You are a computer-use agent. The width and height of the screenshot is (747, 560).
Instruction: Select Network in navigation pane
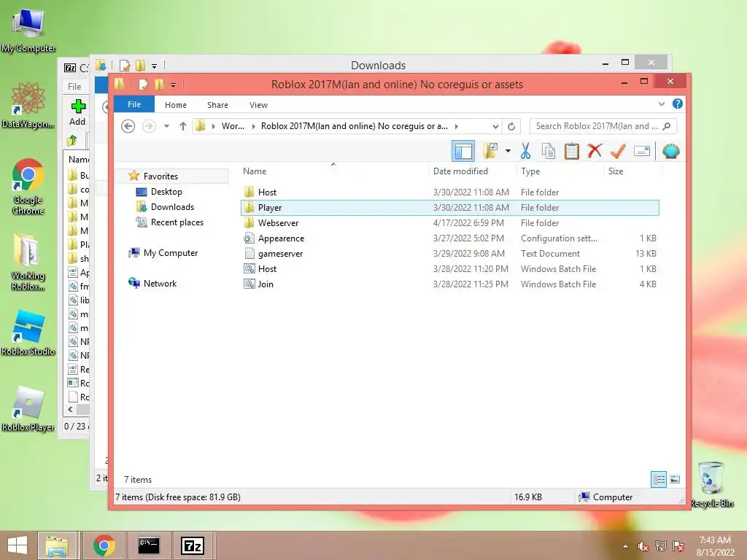click(x=160, y=284)
